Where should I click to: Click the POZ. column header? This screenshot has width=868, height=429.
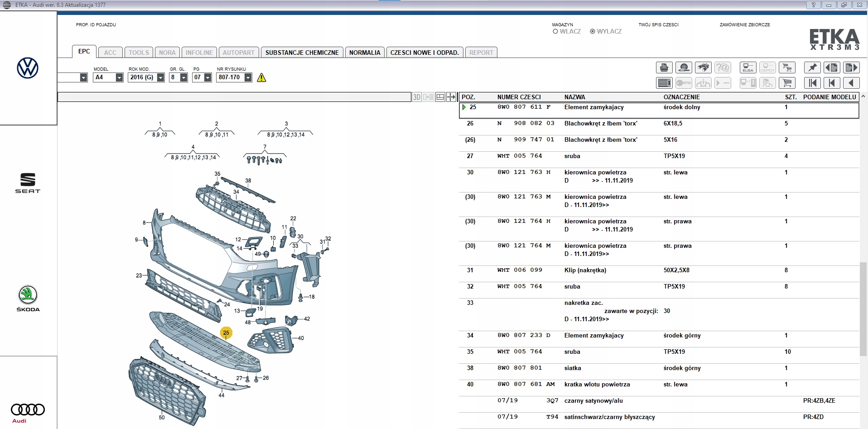(x=468, y=97)
